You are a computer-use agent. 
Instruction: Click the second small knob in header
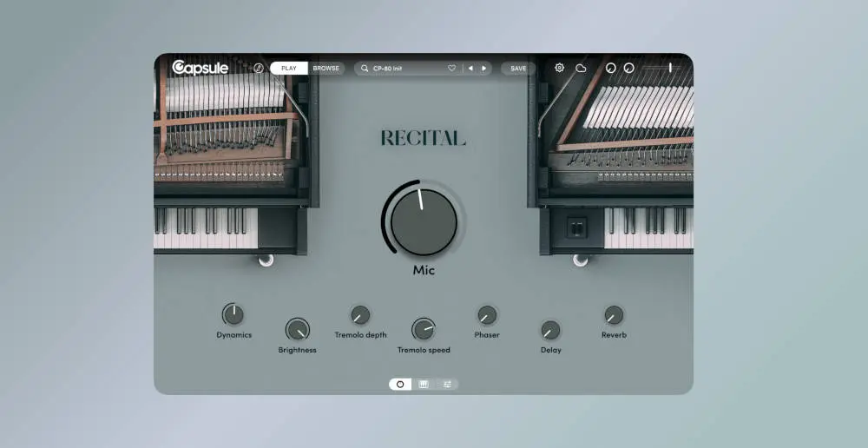[x=628, y=68]
